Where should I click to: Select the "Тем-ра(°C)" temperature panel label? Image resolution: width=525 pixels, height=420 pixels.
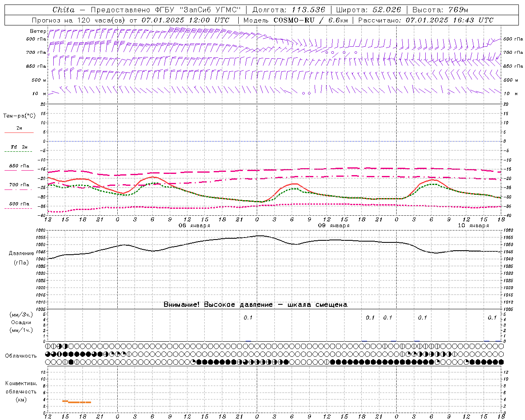pos(19,116)
